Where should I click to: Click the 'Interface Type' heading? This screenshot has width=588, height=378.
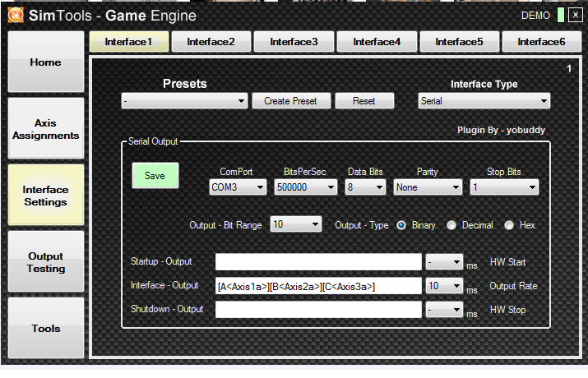pyautogui.click(x=484, y=85)
